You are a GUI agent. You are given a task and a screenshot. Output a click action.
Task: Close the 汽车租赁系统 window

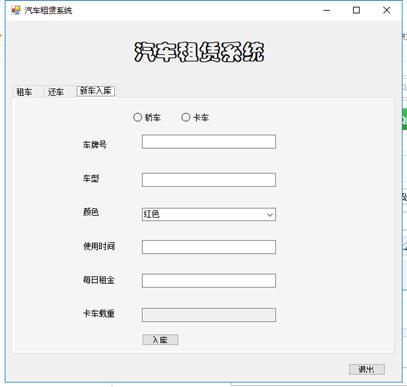click(386, 10)
